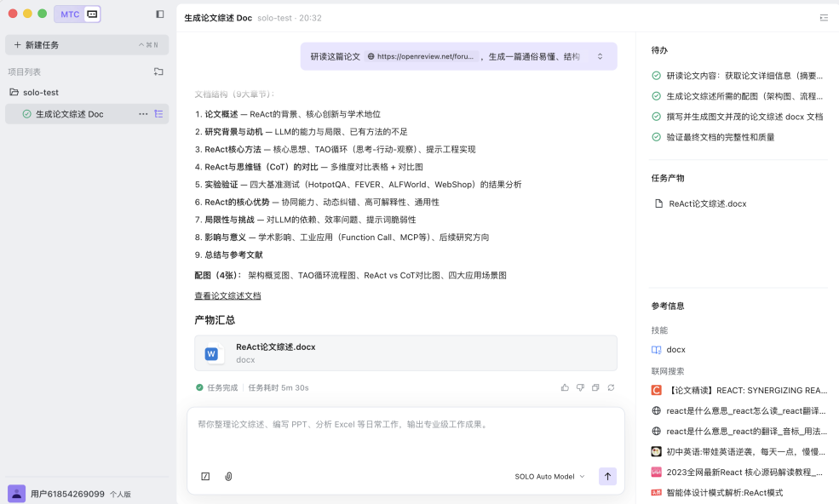Screen dimensions: 839x504
Task: Open the 查看论文综述文档 link
Action: (227, 296)
